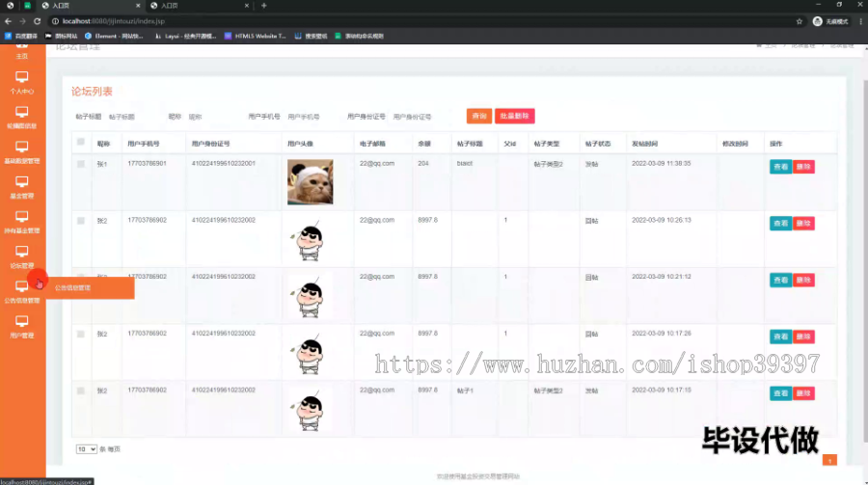
Task: Click 删除 for row dated 10:17:26
Action: click(803, 337)
